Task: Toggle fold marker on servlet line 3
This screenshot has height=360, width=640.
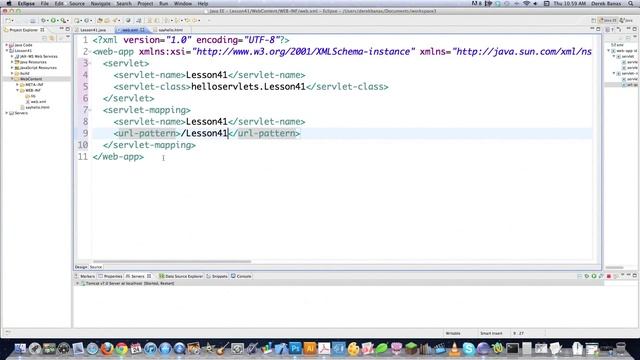Action: pos(90,63)
